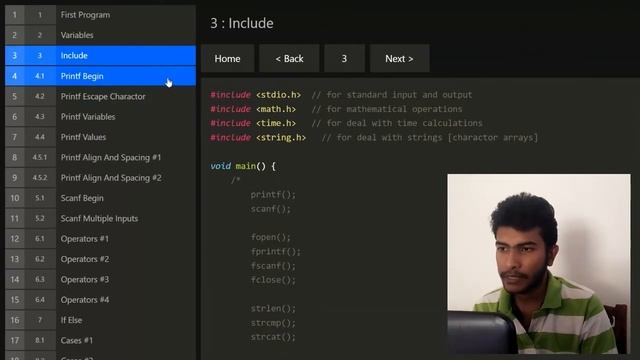Open Printf Escape Charactor lesson
Viewport: 640px width, 360px height.
(100, 96)
